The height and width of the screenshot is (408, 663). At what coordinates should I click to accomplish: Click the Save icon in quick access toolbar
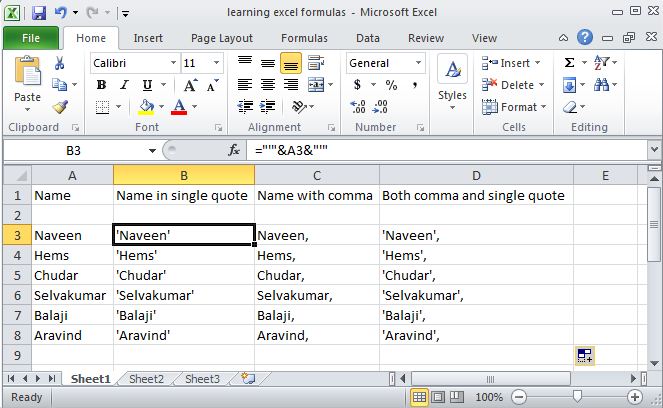[x=38, y=14]
